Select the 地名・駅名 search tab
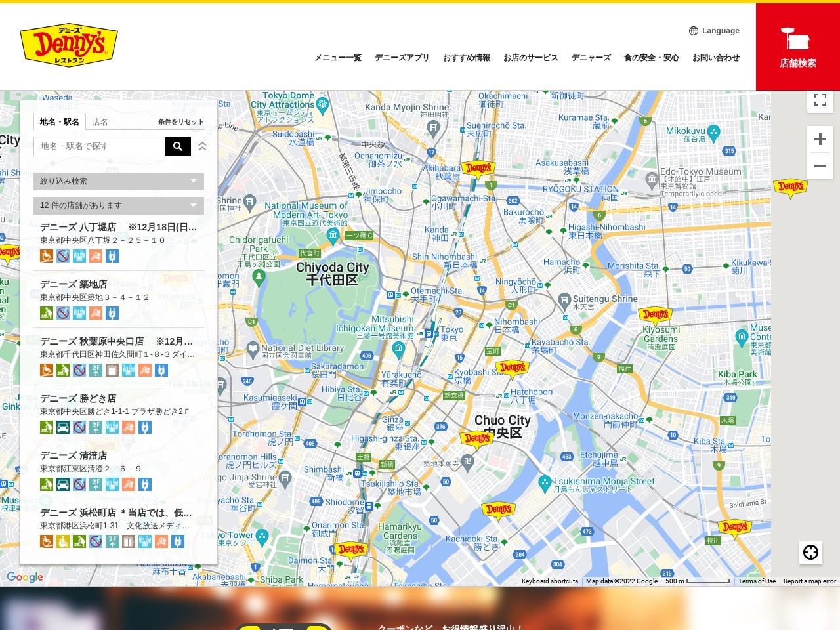The height and width of the screenshot is (630, 840). click(x=60, y=122)
